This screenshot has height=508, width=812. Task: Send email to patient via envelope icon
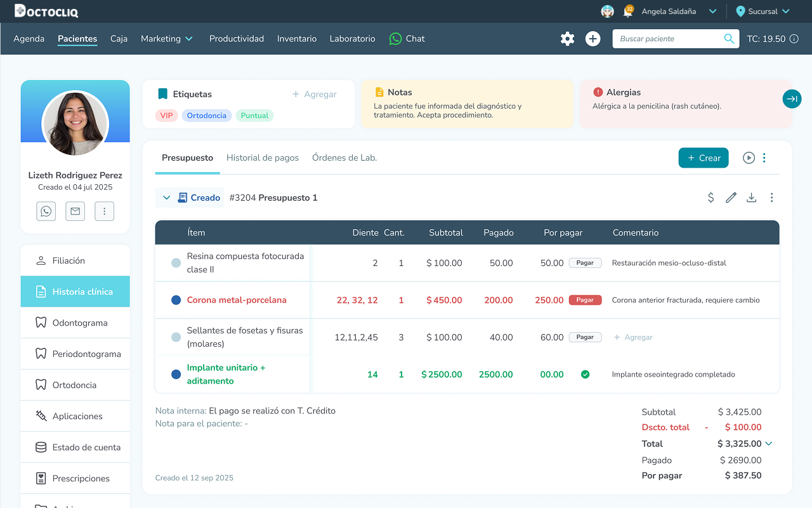coord(75,211)
